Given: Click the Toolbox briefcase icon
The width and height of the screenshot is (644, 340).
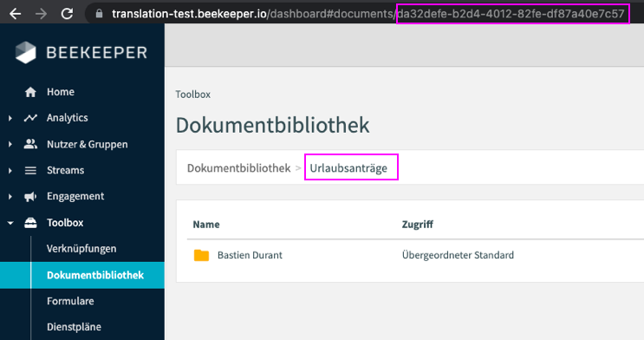Looking at the screenshot, I should (30, 223).
